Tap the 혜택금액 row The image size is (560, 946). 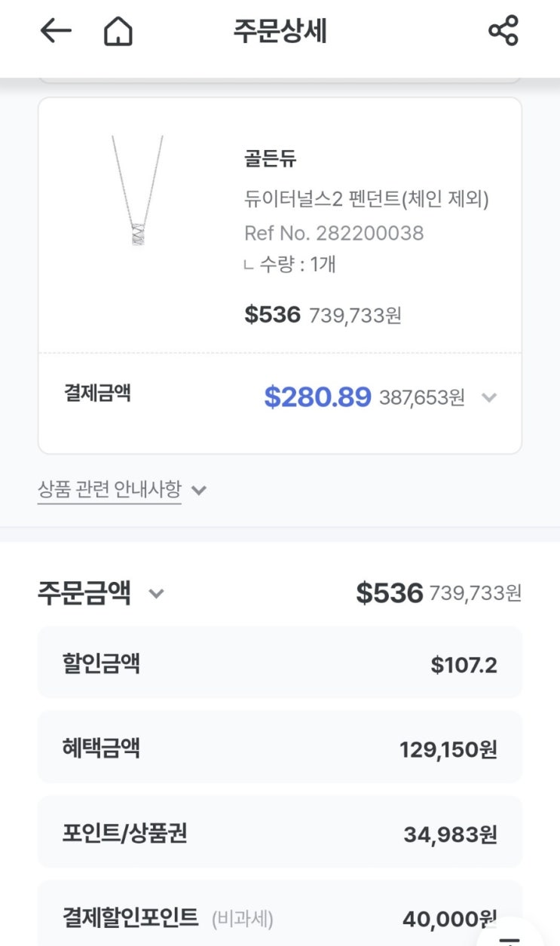point(280,749)
